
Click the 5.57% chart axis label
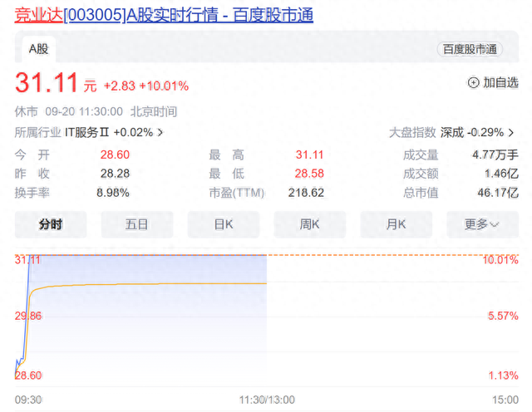click(x=503, y=316)
